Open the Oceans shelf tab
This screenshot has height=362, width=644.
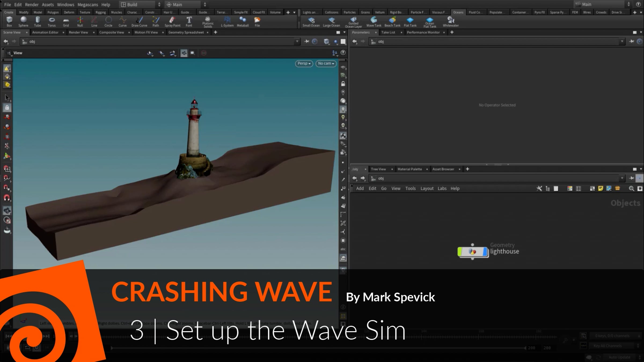tap(458, 12)
